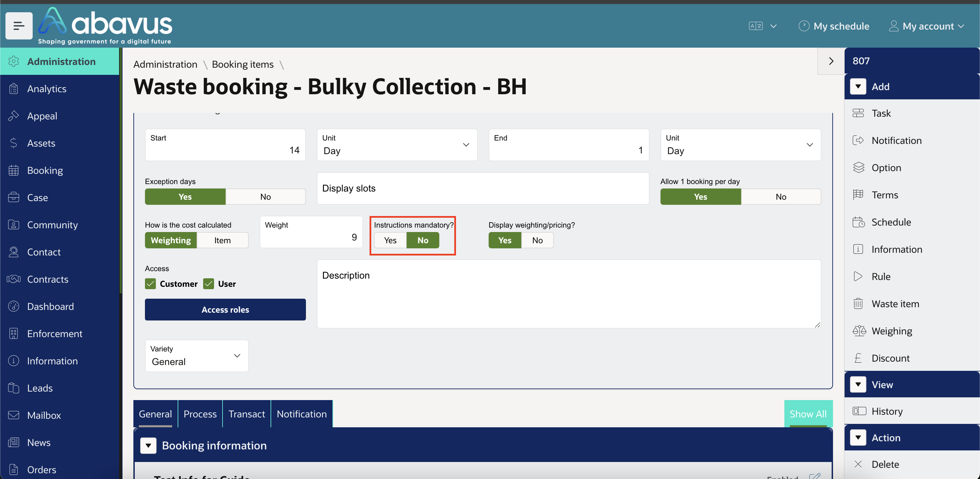Open the Case briefcase icon
Viewport: 980px width, 479px height.
pyautogui.click(x=14, y=197)
